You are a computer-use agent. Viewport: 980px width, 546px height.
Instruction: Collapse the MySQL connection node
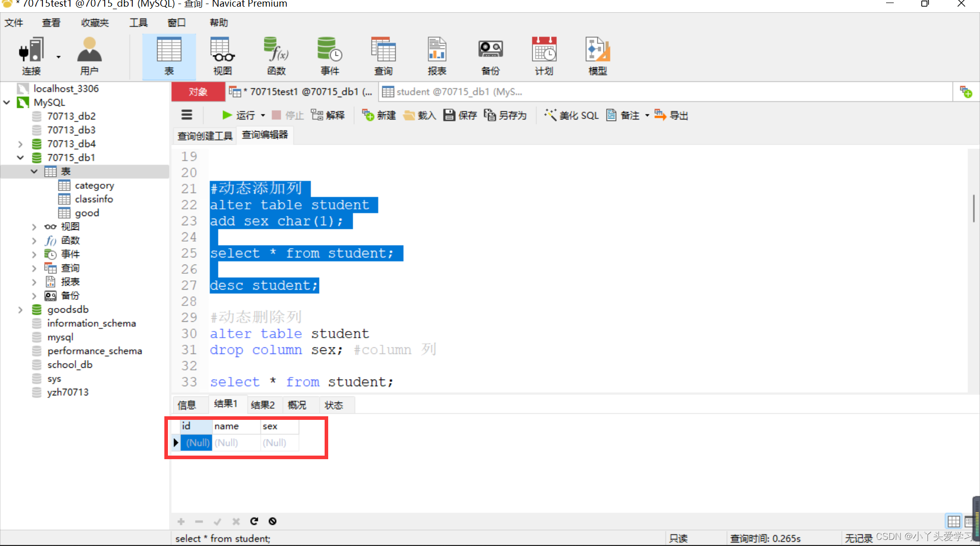(7, 102)
